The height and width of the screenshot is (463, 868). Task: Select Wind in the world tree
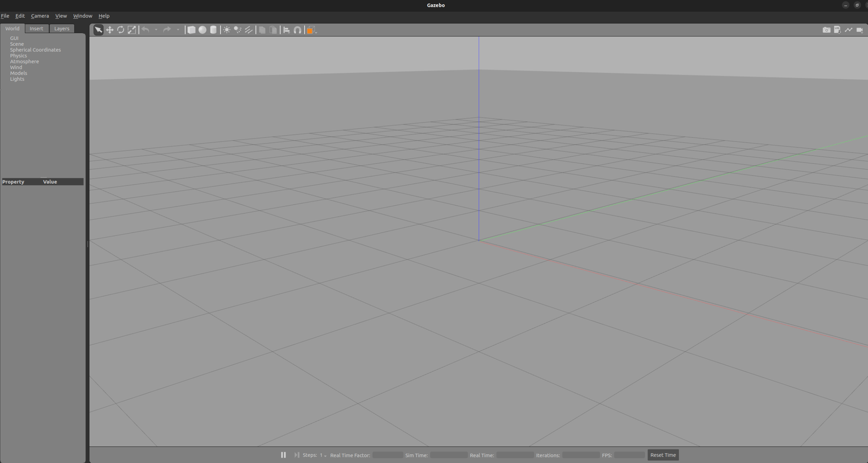16,67
